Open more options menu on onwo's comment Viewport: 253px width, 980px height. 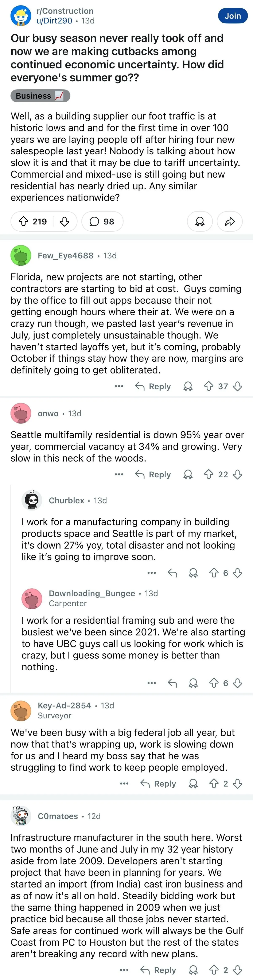tap(119, 474)
